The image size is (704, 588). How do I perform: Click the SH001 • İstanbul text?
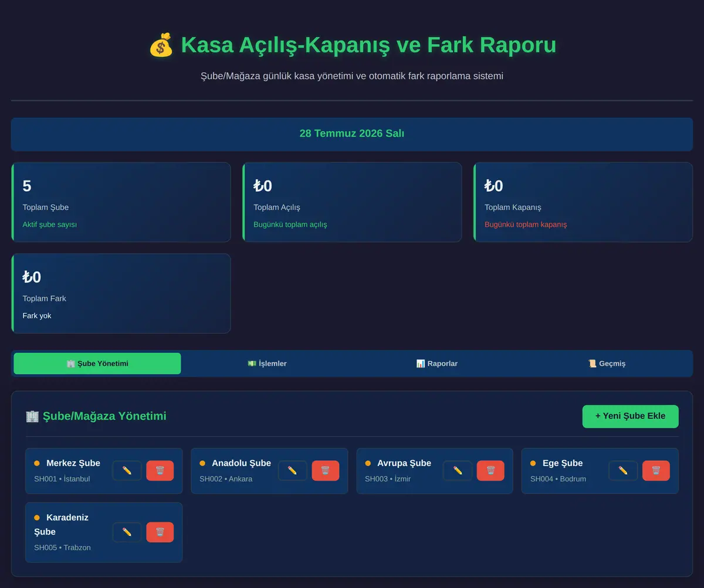coord(62,479)
